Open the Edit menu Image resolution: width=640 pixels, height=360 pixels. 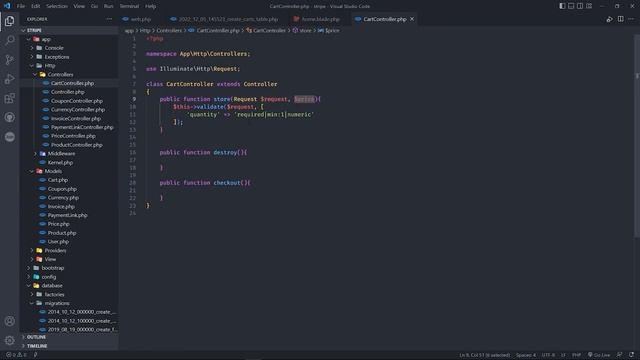(36, 6)
